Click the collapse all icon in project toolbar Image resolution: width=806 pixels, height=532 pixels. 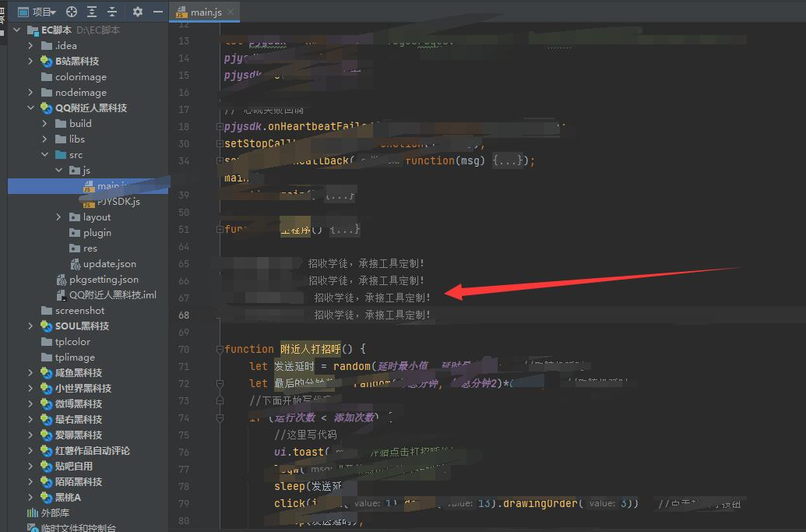(x=112, y=12)
